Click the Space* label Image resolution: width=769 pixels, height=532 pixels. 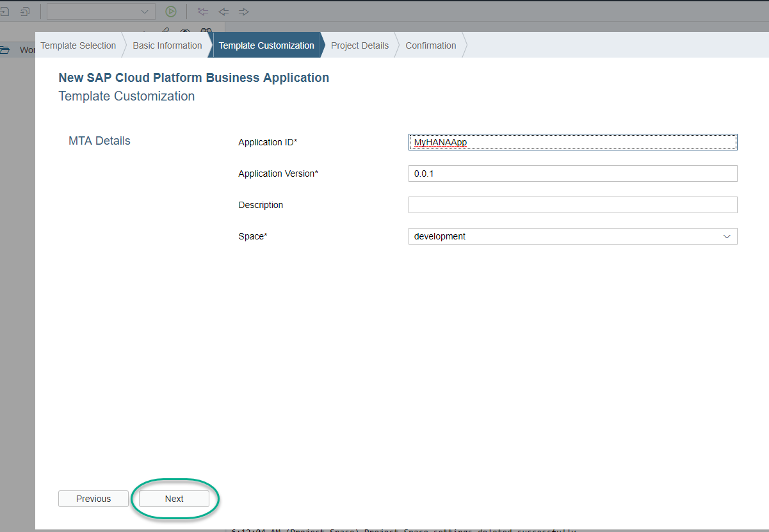[253, 236]
